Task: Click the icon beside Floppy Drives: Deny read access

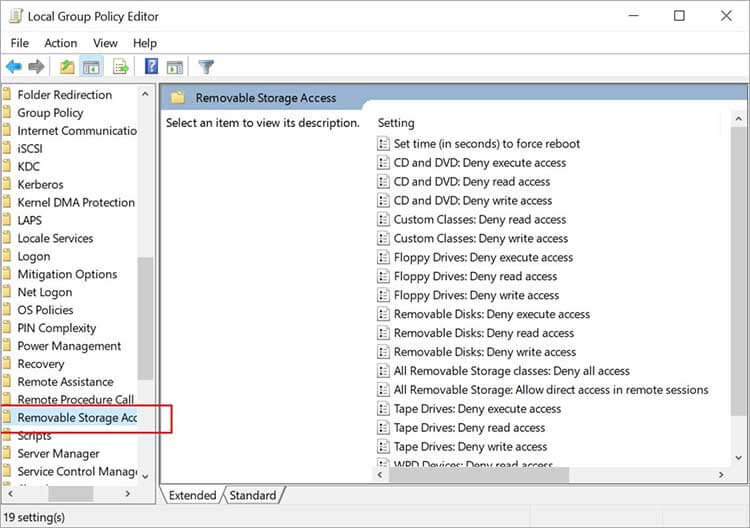Action: (x=383, y=276)
